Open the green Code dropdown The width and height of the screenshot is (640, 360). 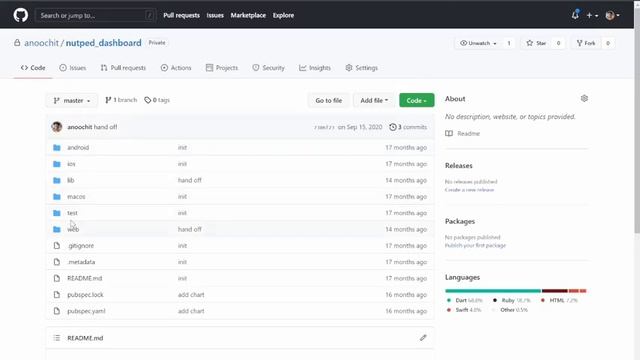coord(417,100)
